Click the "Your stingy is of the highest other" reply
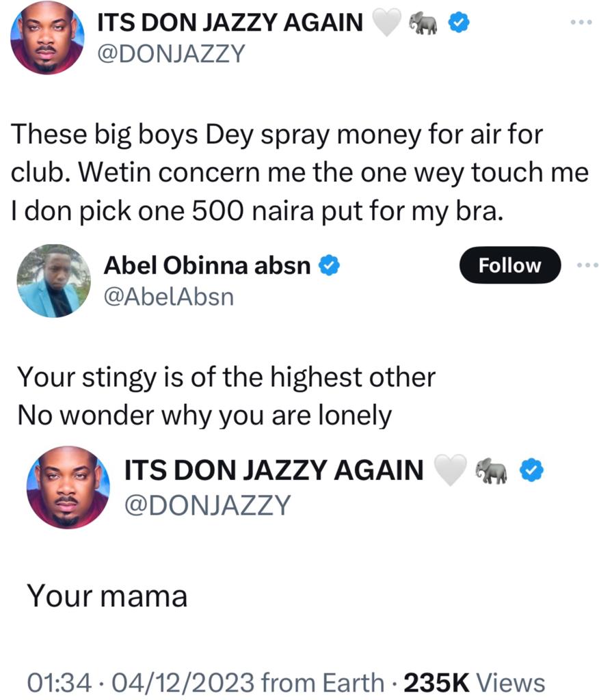599x700 pixels. click(226, 377)
